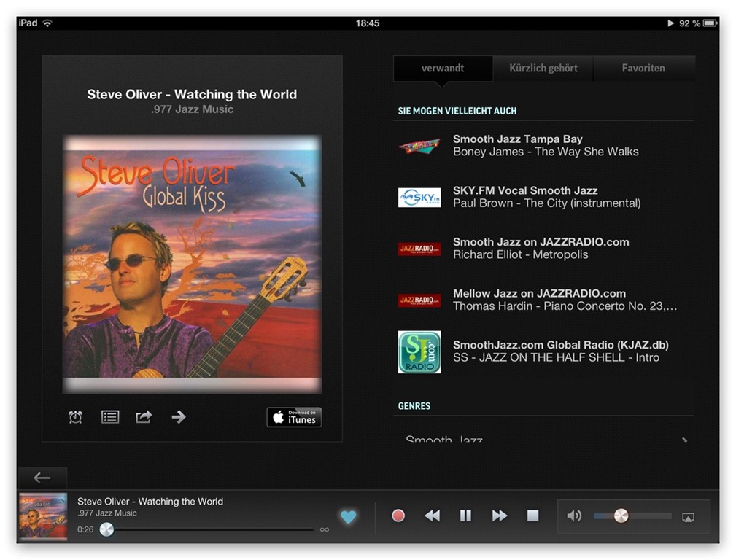
Task: Open AirPlay output selection
Action: (x=688, y=517)
